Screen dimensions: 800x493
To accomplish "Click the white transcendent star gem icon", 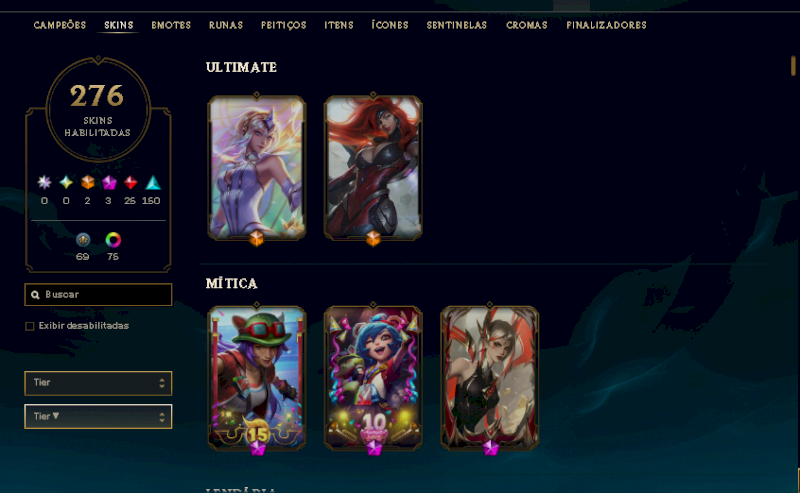I will pos(44,182).
